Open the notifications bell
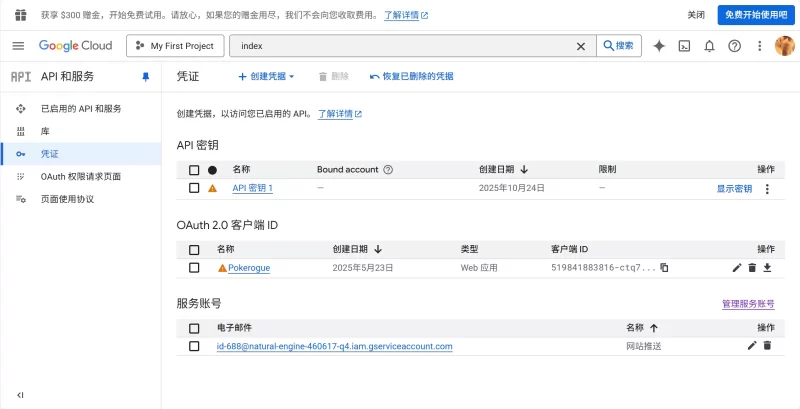This screenshot has width=800, height=409. pyautogui.click(x=710, y=46)
